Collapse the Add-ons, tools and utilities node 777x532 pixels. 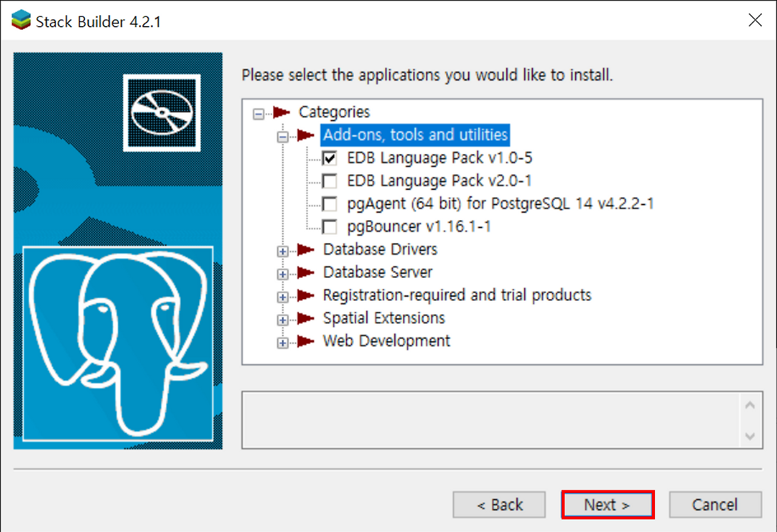pyautogui.click(x=282, y=137)
